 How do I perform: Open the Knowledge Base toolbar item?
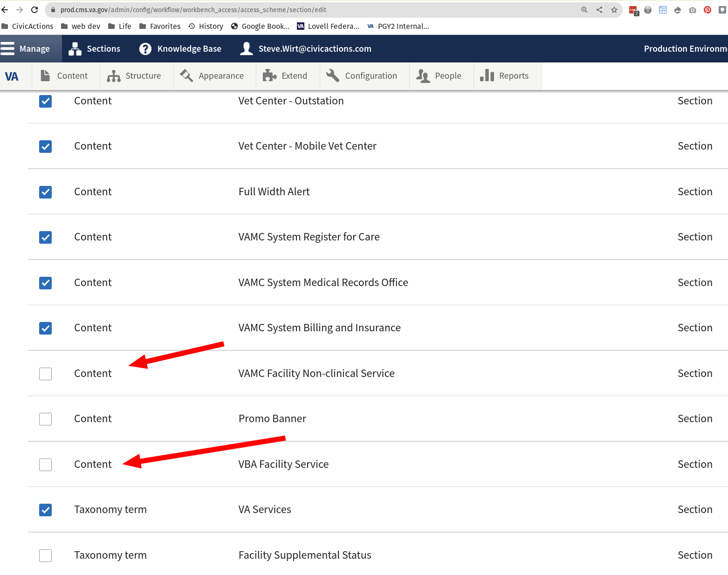pyautogui.click(x=180, y=48)
